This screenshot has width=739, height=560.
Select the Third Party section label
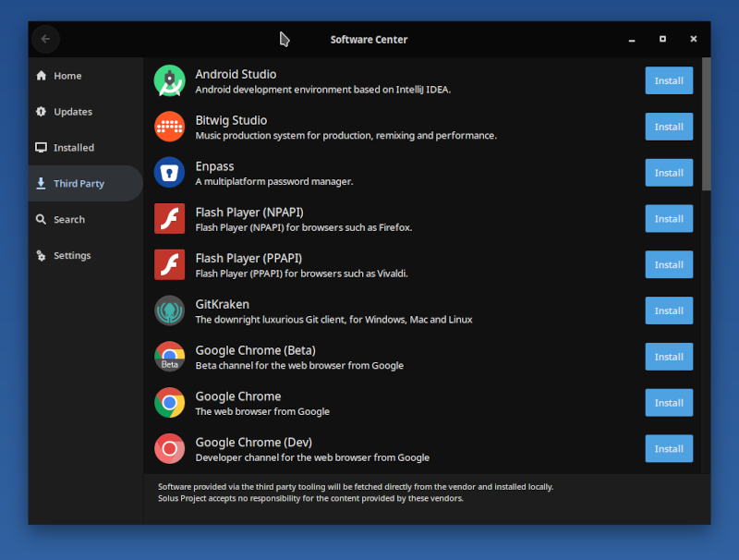pyautogui.click(x=79, y=183)
